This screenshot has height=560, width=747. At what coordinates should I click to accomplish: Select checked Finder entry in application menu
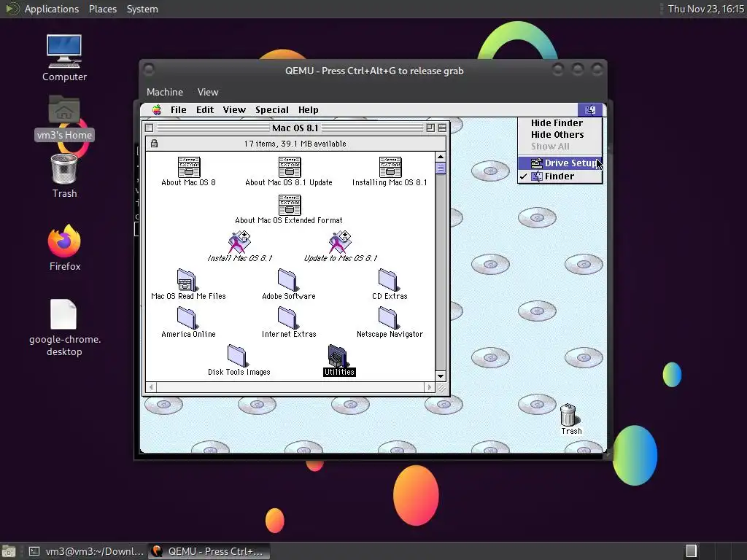[560, 176]
